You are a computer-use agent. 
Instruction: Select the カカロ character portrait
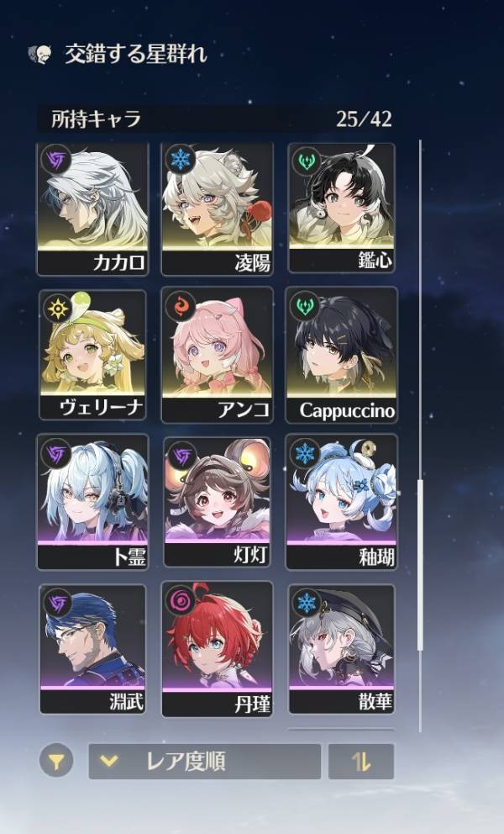click(92, 209)
